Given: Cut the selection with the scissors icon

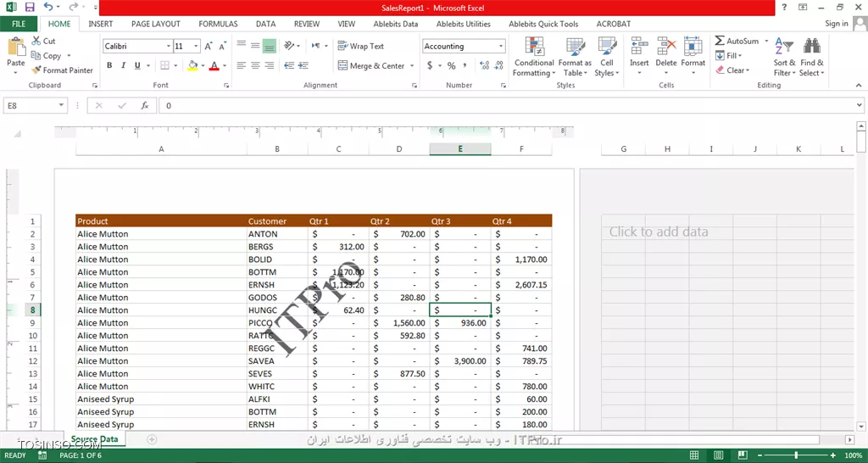Looking at the screenshot, I should pyautogui.click(x=44, y=41).
